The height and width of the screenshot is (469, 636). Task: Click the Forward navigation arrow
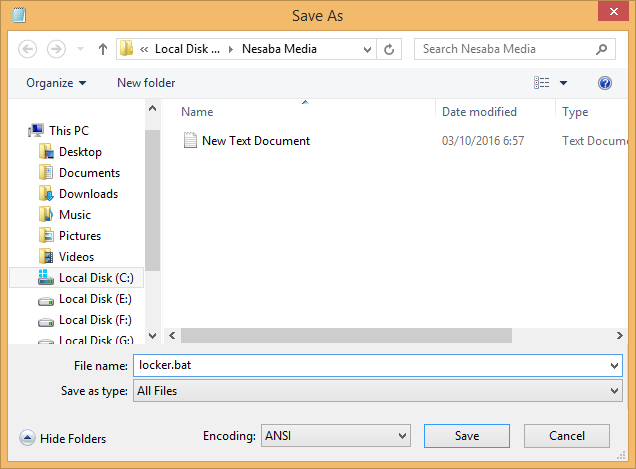(56, 49)
